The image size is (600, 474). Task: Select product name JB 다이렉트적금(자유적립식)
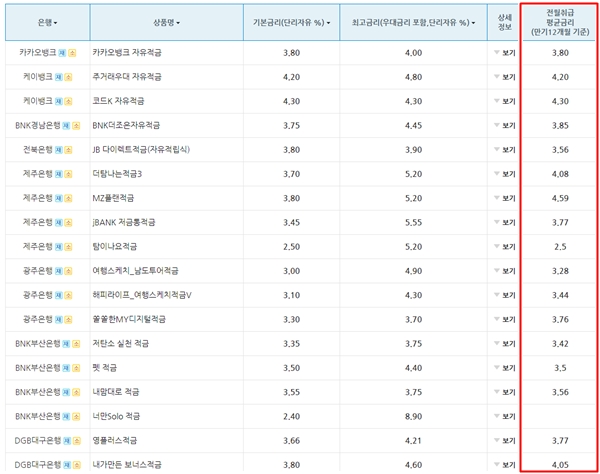pyautogui.click(x=141, y=150)
